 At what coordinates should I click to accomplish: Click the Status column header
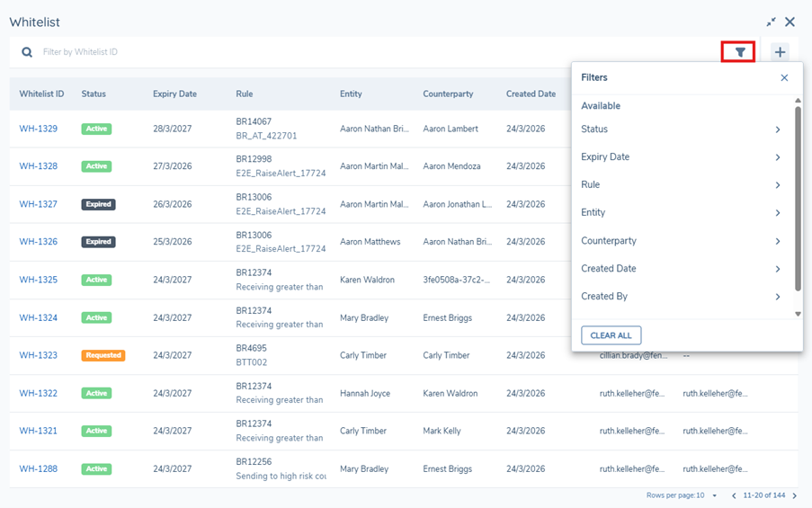coord(94,94)
